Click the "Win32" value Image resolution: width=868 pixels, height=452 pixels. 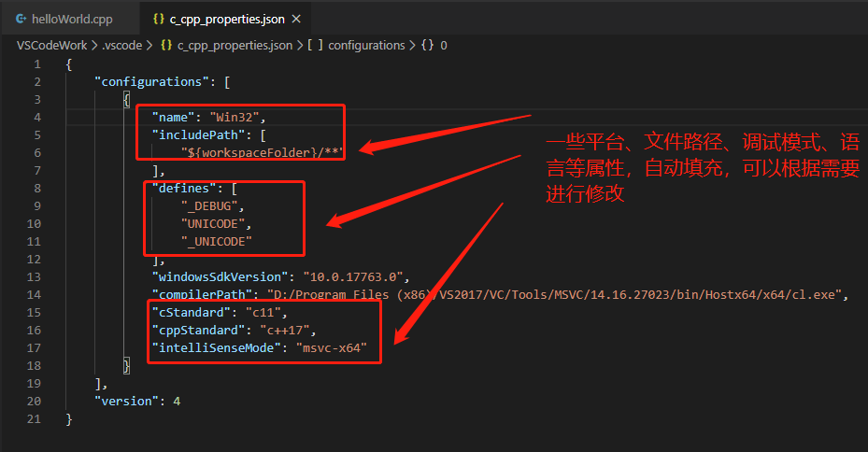click(235, 118)
